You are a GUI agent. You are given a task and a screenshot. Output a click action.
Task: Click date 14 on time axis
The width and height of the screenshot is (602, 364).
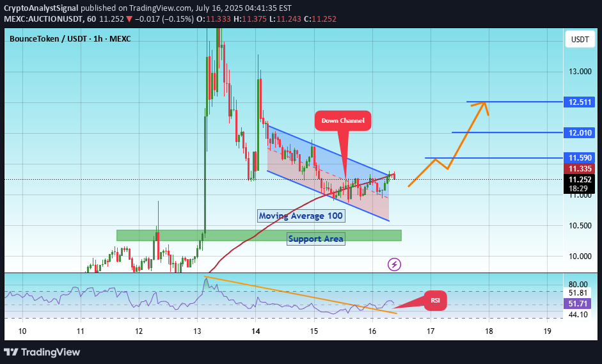pyautogui.click(x=256, y=331)
